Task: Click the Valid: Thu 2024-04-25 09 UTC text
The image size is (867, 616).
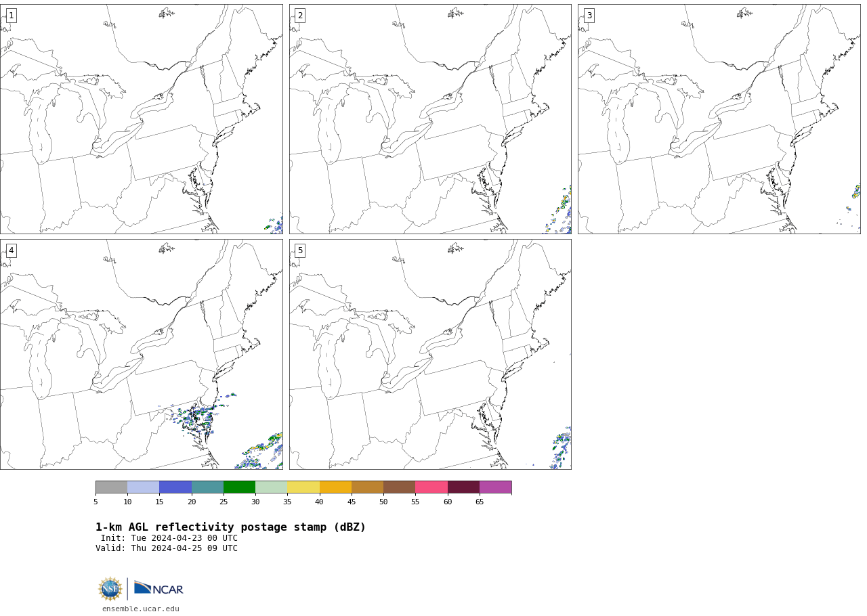Action: coord(167,548)
